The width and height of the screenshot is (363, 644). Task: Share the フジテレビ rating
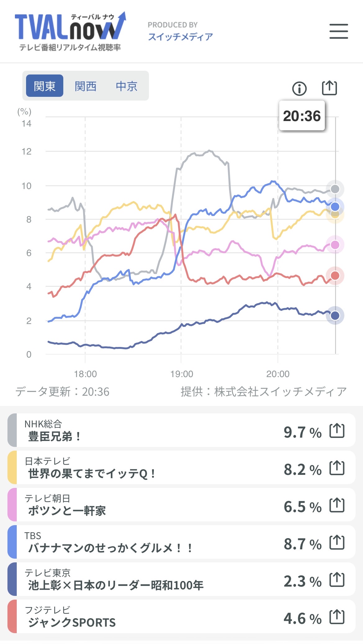click(337, 617)
